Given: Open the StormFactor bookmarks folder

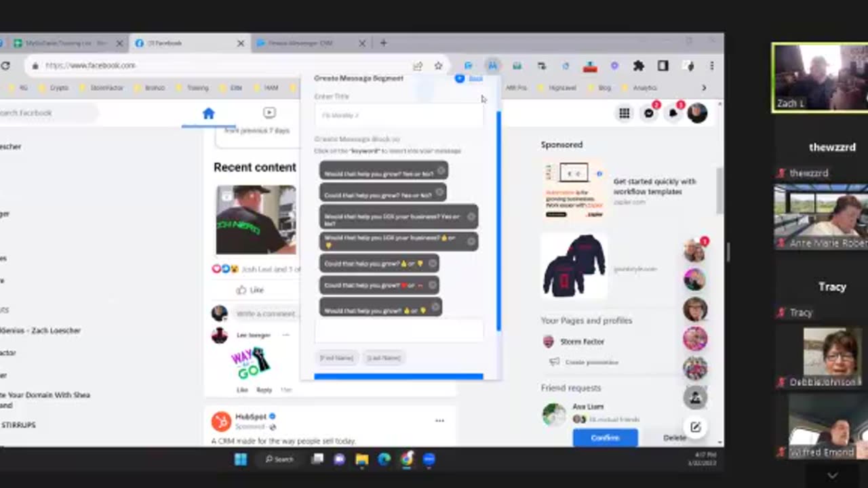Looking at the screenshot, I should click(102, 88).
